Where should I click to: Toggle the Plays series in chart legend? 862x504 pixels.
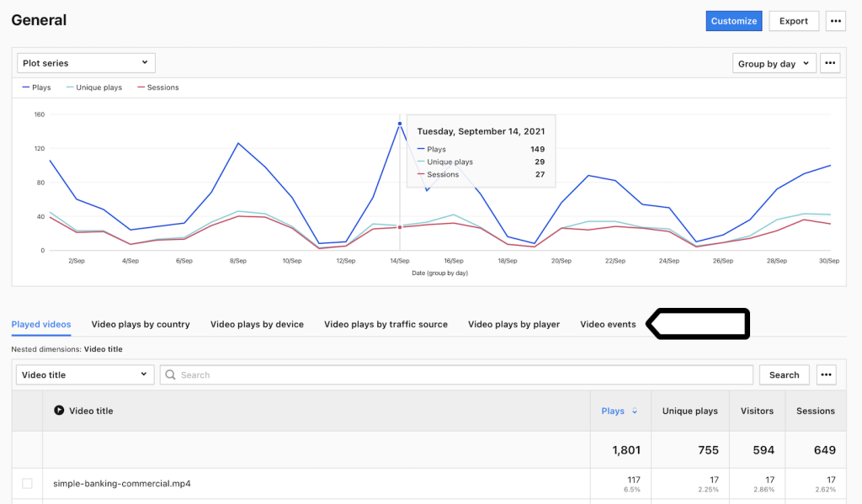coord(36,88)
